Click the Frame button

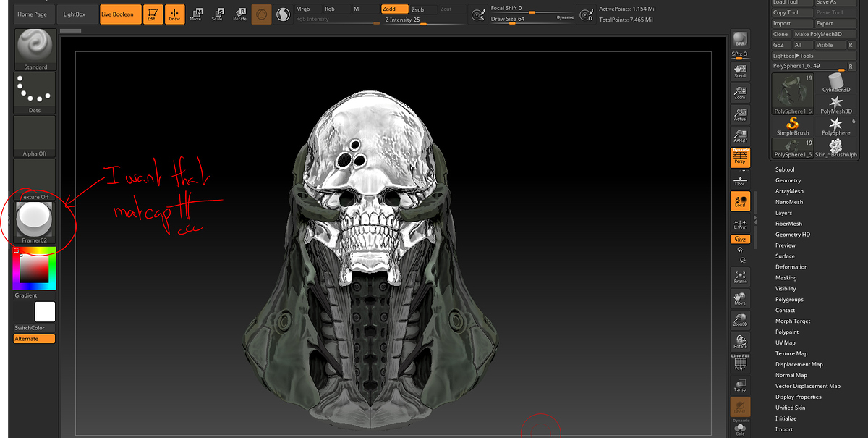pyautogui.click(x=740, y=277)
